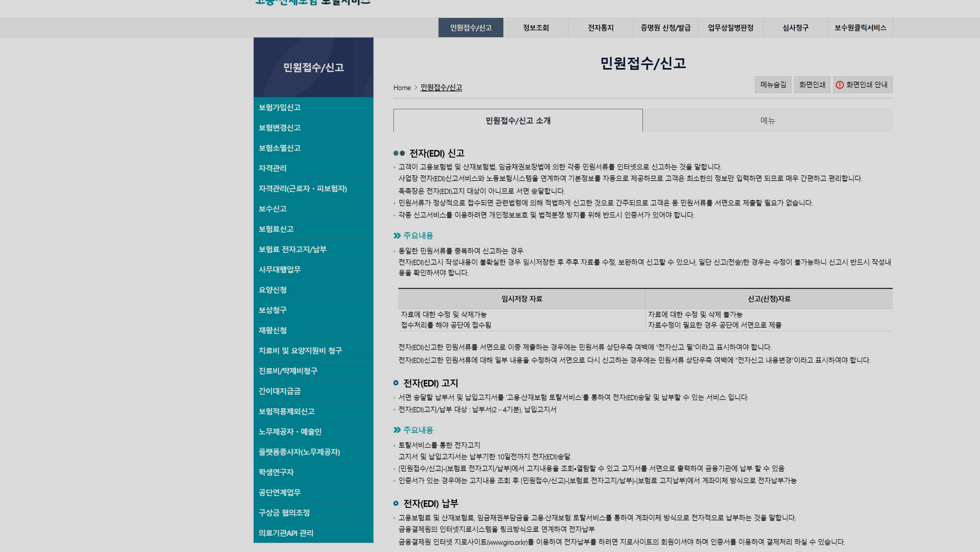Open the 심사청구 menu item
The height and width of the screenshot is (552, 980).
tap(795, 28)
